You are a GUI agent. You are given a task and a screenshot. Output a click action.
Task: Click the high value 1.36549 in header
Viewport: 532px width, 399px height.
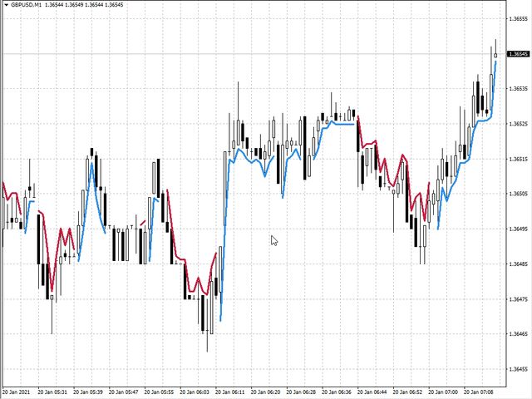tap(75, 5)
